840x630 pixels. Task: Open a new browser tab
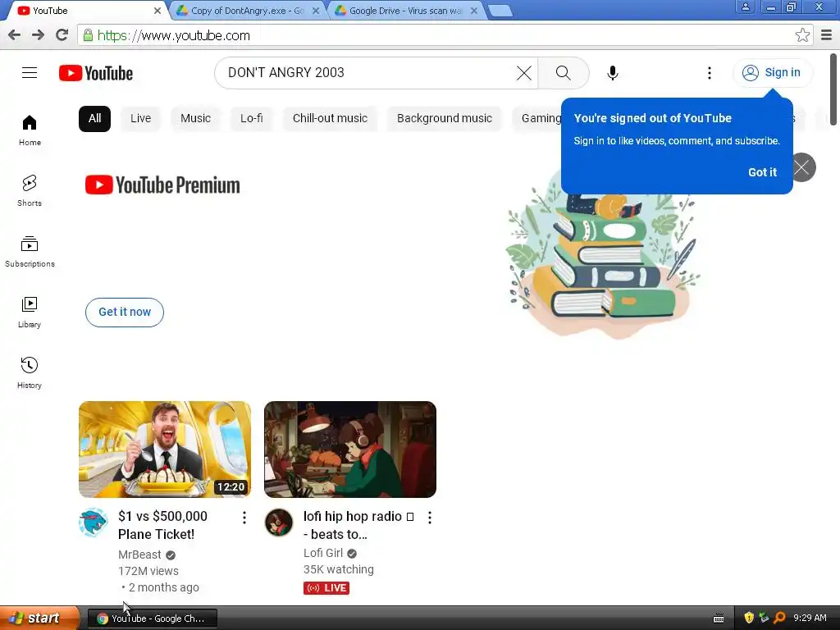click(x=500, y=11)
